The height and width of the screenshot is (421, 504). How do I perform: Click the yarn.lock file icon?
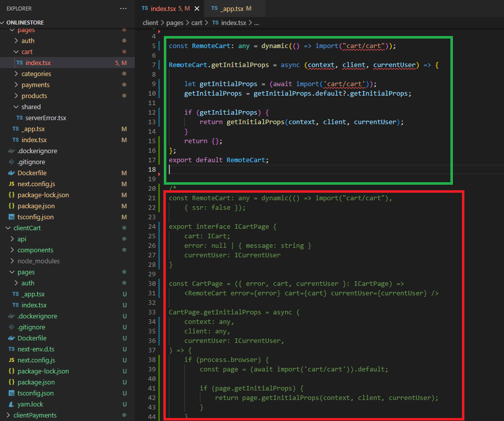[12, 404]
